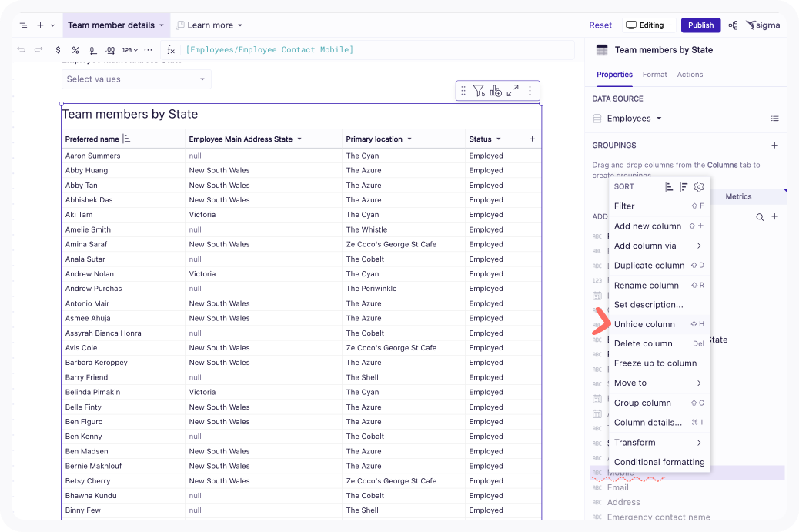This screenshot has height=532, width=799.
Task: Click the Aaron Summers name cell
Action: point(123,156)
